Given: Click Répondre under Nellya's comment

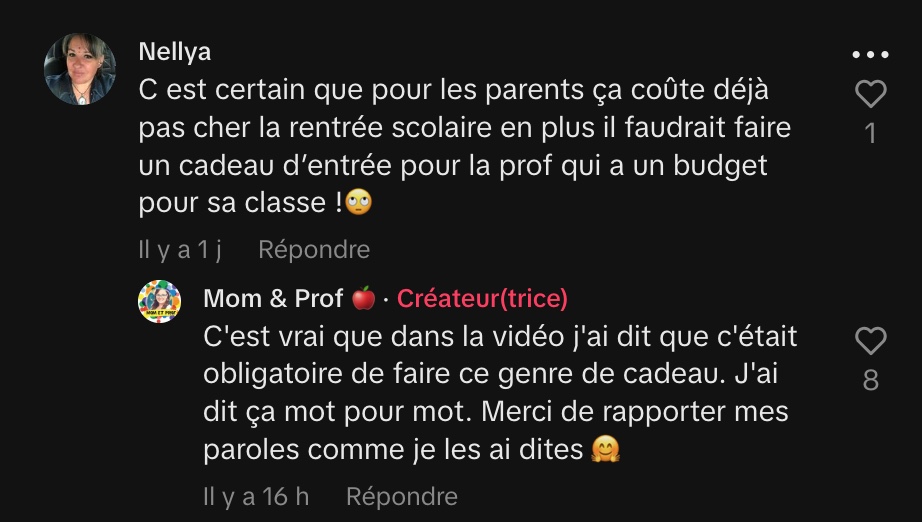Looking at the screenshot, I should pyautogui.click(x=314, y=250).
